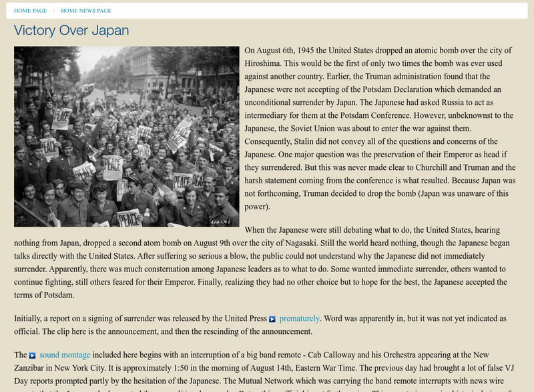The image size is (534, 392).
Task: Click the text 'Cab Calloway and his Orchestra'
Action: 362,355
